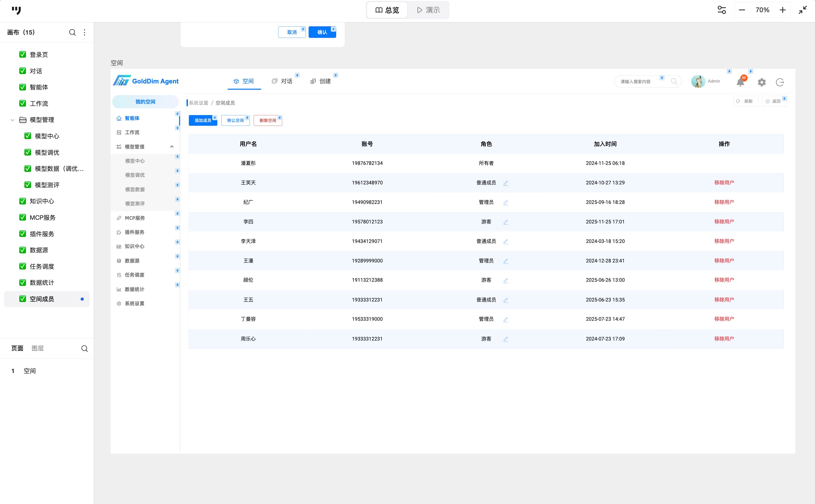Image resolution: width=815 pixels, height=504 pixels.
Task: Toggle the 模型测评 checkbox
Action: click(x=28, y=185)
